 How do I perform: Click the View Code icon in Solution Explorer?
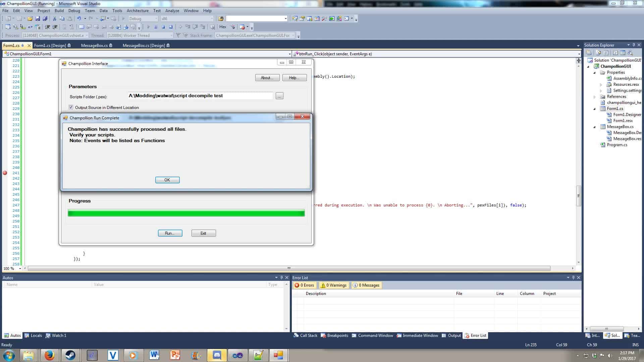[615, 53]
